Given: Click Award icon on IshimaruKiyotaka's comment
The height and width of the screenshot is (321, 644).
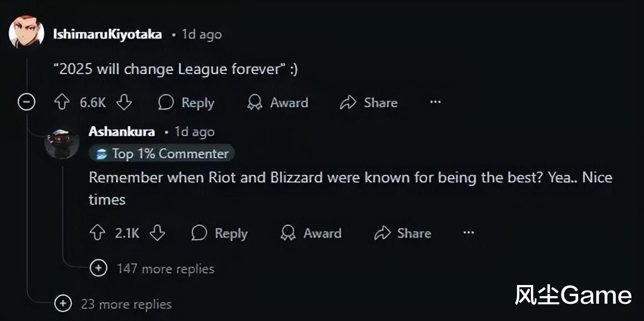Looking at the screenshot, I should (254, 102).
